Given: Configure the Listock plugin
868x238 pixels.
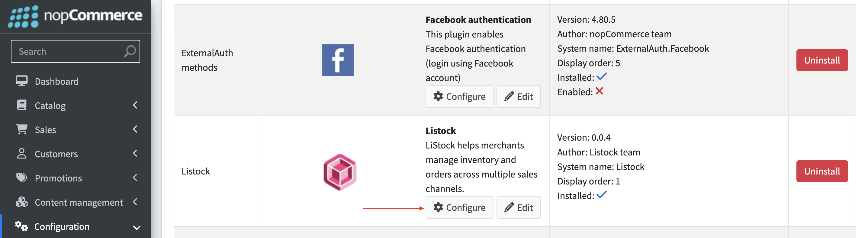Looking at the screenshot, I should (x=459, y=207).
